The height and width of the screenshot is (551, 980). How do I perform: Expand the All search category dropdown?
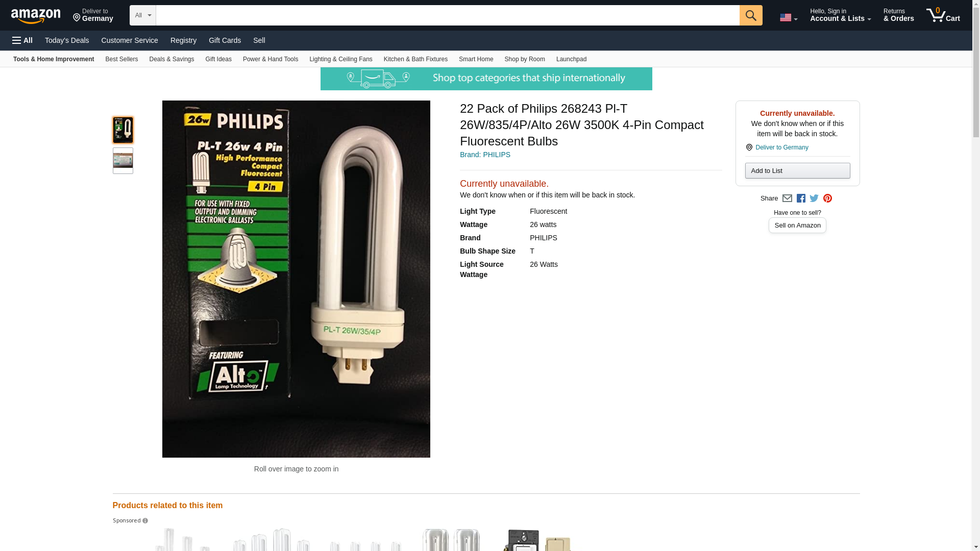[143, 15]
